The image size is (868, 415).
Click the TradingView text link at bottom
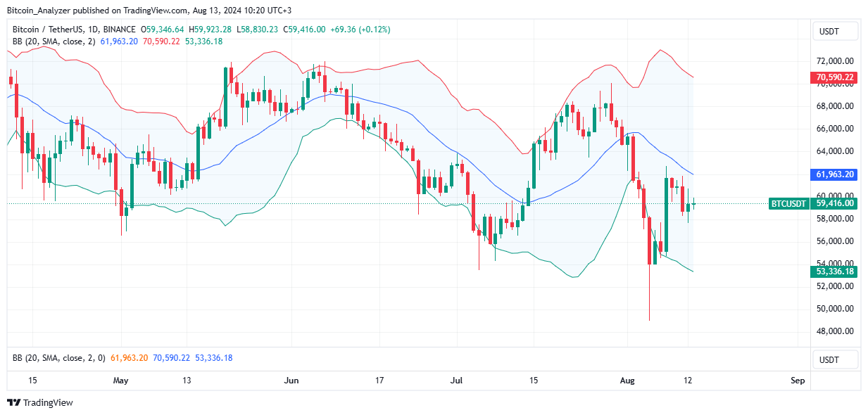pyautogui.click(x=48, y=403)
